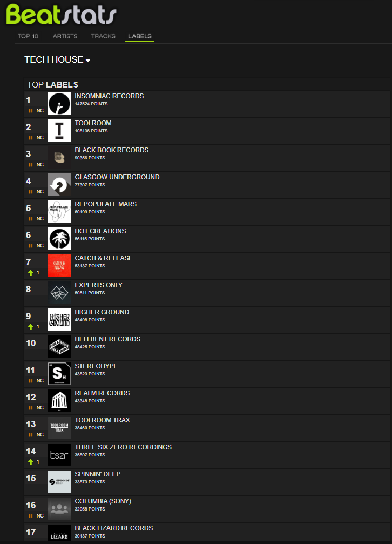The height and width of the screenshot is (544, 392).
Task: Open the Tracks tab
Action: click(x=103, y=36)
